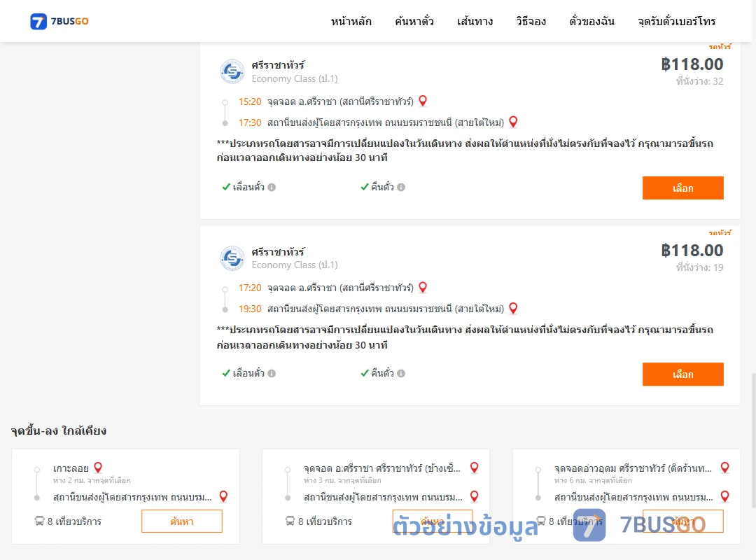Open the จุดรับตั๋วเบอร์โทร menu item
This screenshot has width=756, height=560.
[676, 21]
